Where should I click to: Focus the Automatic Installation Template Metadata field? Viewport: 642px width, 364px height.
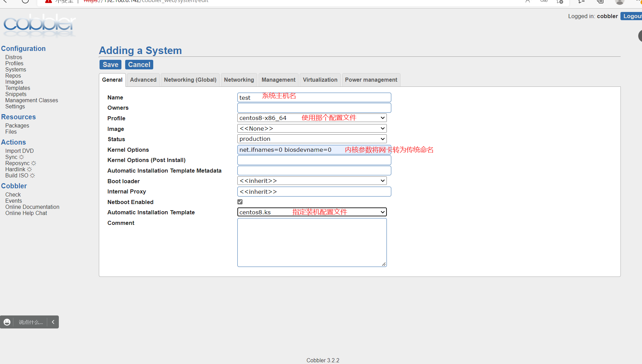314,171
